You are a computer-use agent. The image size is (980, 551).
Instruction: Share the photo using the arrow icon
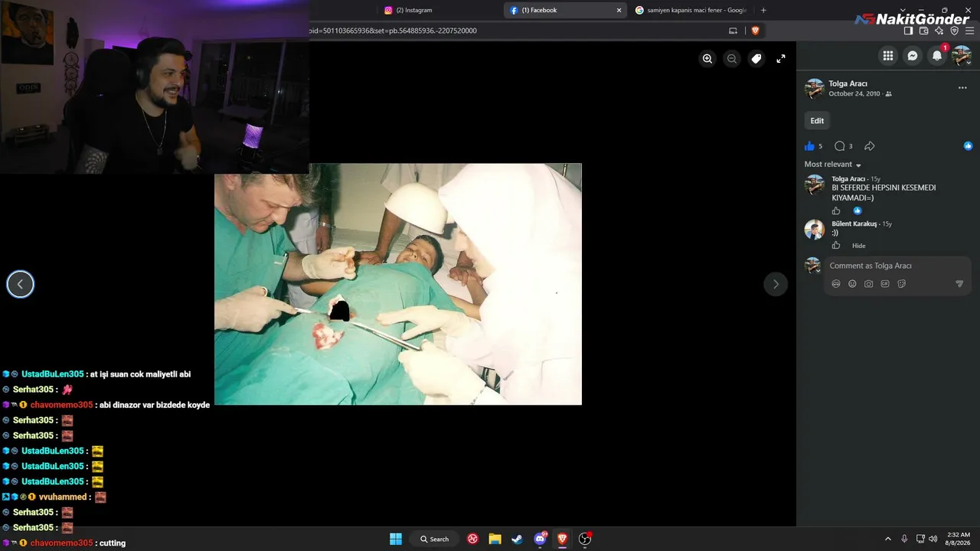pyautogui.click(x=870, y=146)
